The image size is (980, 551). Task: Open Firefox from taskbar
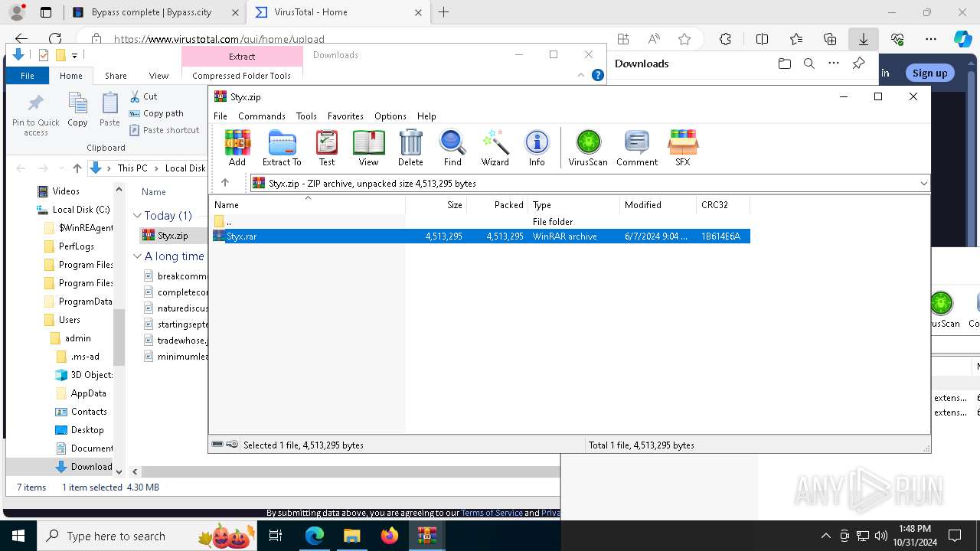coord(390,536)
